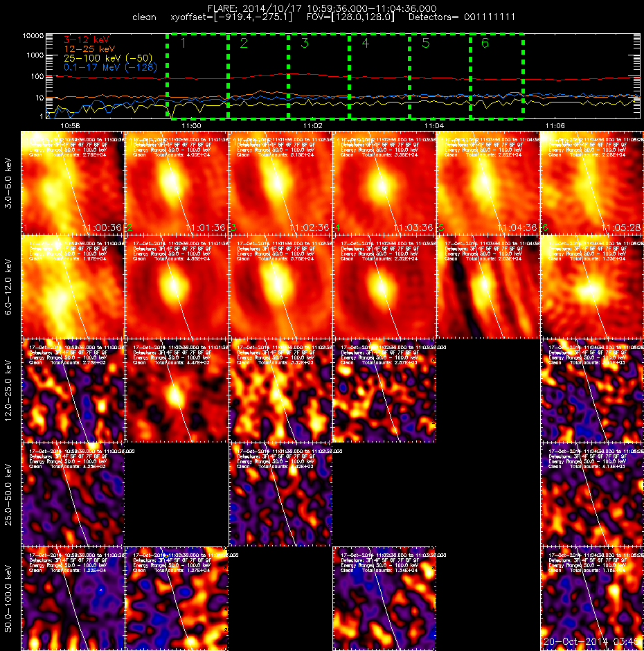Open the 3.0-6.0 keV image stamped 11:01:36
Image resolution: width=644 pixels, height=651 pixels.
click(x=177, y=183)
